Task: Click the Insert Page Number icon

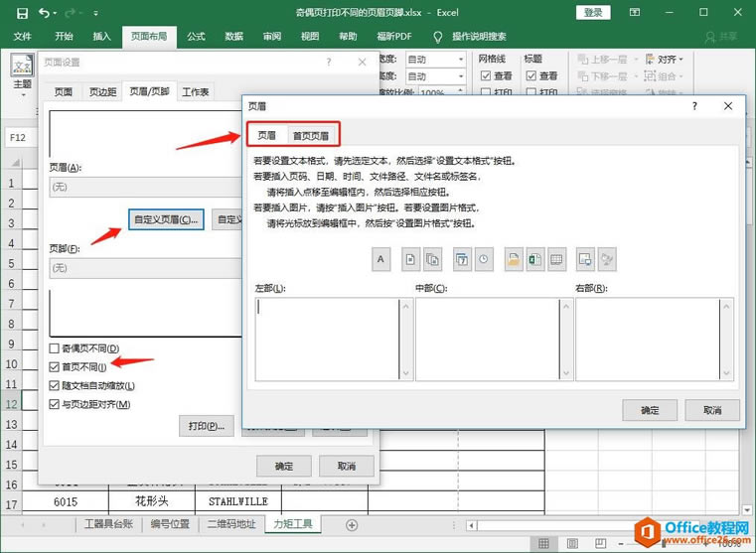Action: 410,260
